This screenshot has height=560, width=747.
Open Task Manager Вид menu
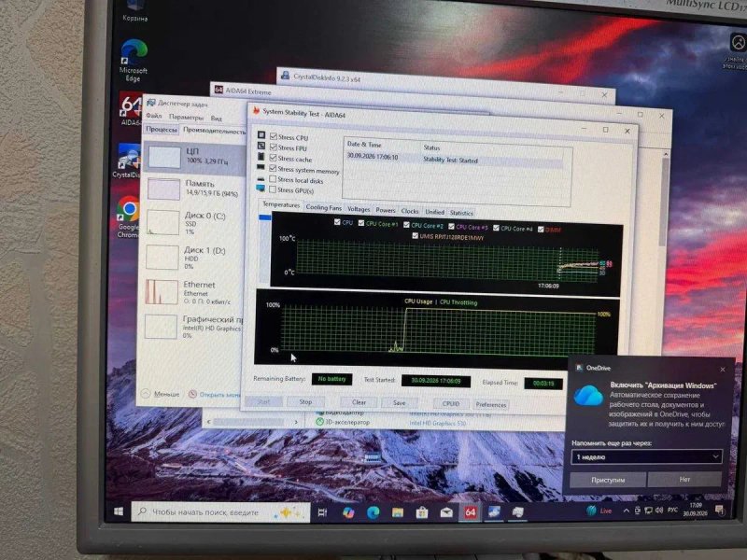pyautogui.click(x=217, y=119)
